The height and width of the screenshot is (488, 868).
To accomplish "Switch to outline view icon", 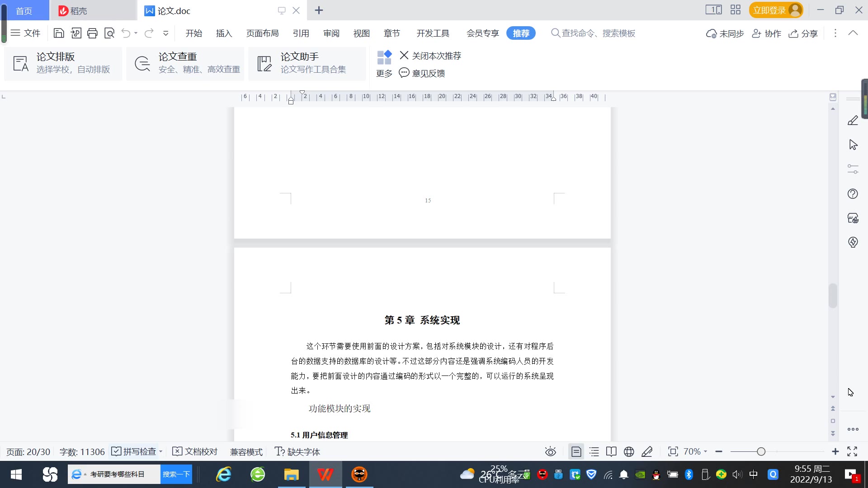I will 594,451.
